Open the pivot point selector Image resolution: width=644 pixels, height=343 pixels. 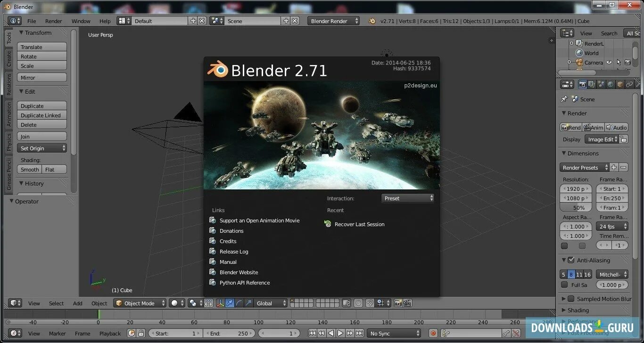pos(195,303)
